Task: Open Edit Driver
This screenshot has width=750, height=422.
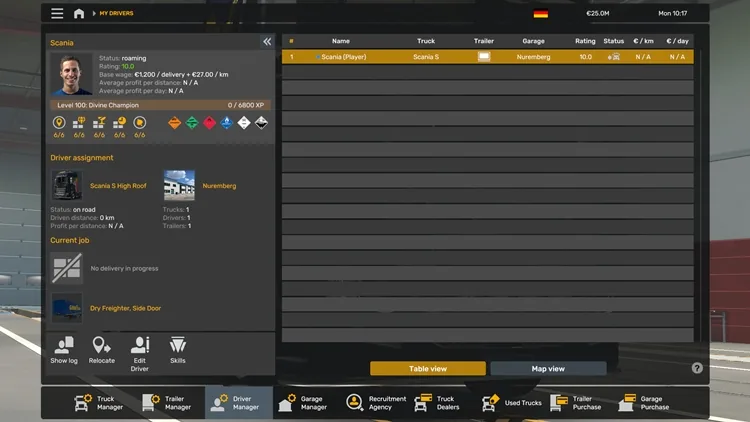Action: tap(139, 354)
